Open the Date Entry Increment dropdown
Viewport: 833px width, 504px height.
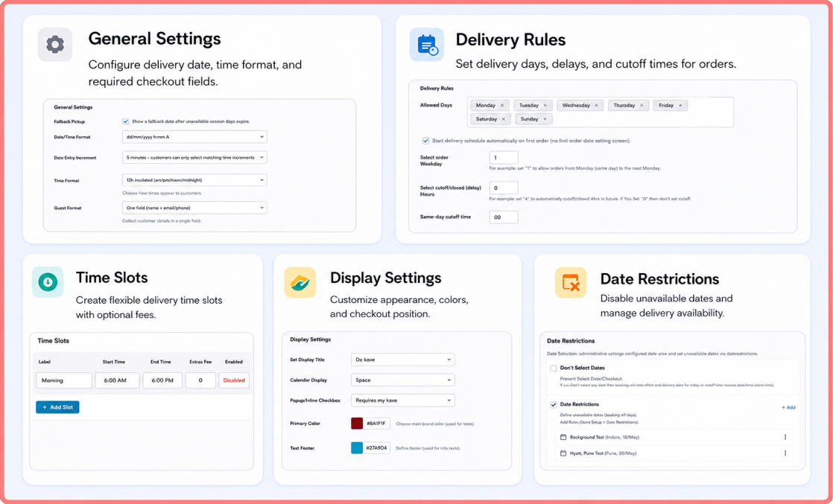(194, 157)
